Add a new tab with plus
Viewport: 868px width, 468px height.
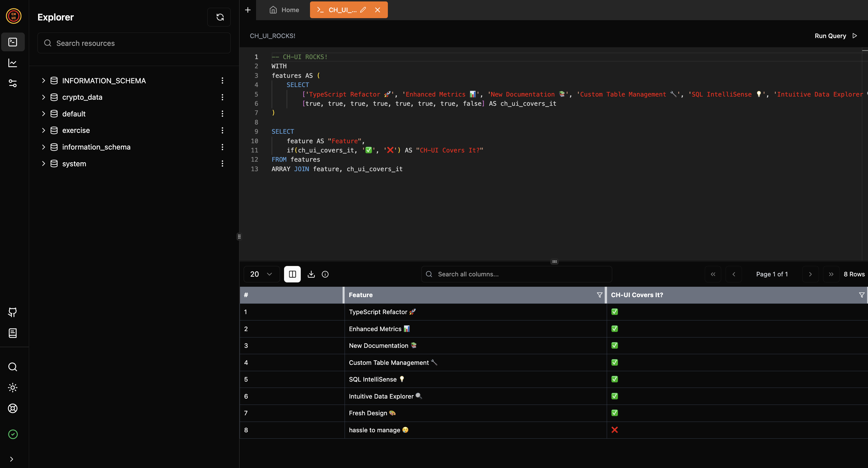tap(248, 10)
